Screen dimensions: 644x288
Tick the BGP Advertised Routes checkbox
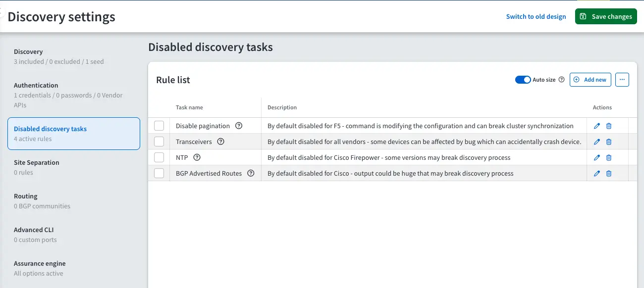pyautogui.click(x=159, y=173)
